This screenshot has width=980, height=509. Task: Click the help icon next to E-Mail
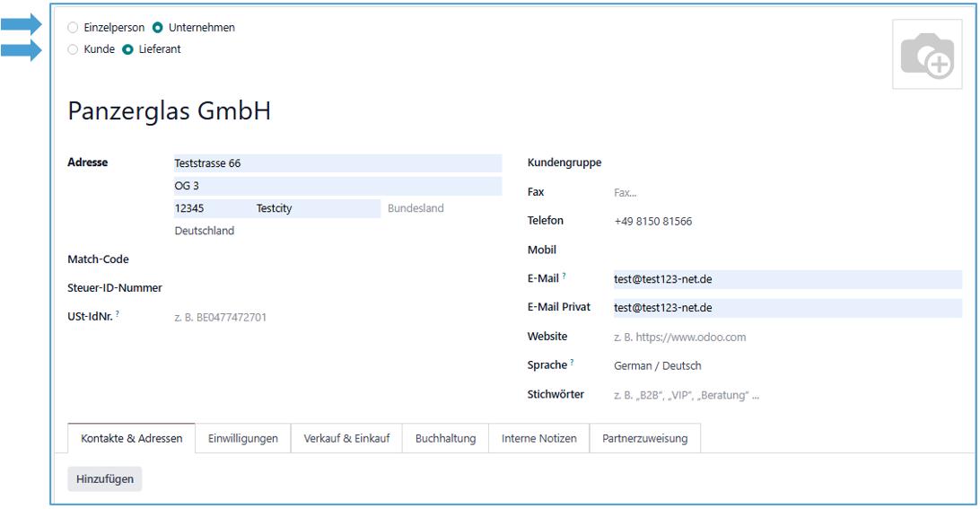(x=564, y=276)
